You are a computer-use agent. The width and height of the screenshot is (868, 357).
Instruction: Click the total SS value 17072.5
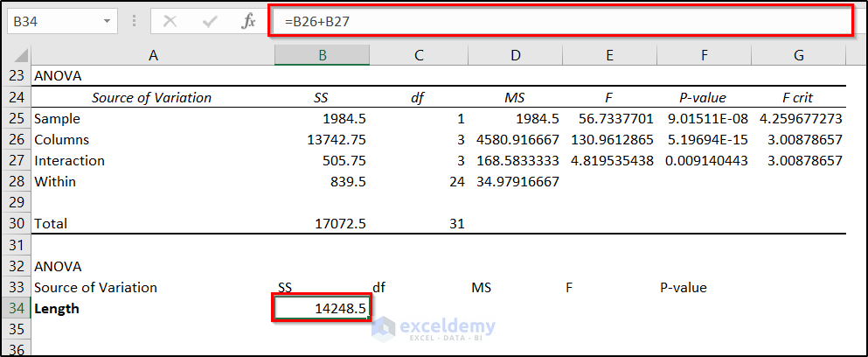pos(340,223)
